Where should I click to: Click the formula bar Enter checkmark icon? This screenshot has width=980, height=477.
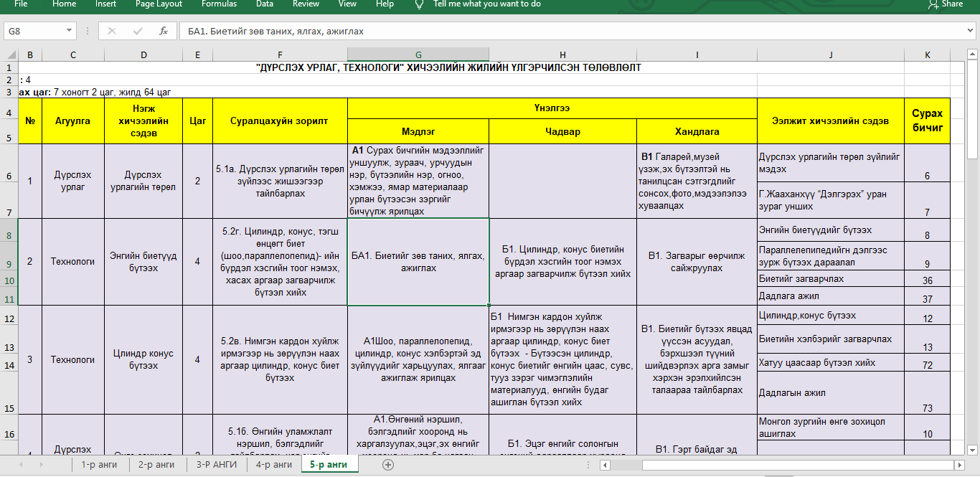pyautogui.click(x=138, y=31)
